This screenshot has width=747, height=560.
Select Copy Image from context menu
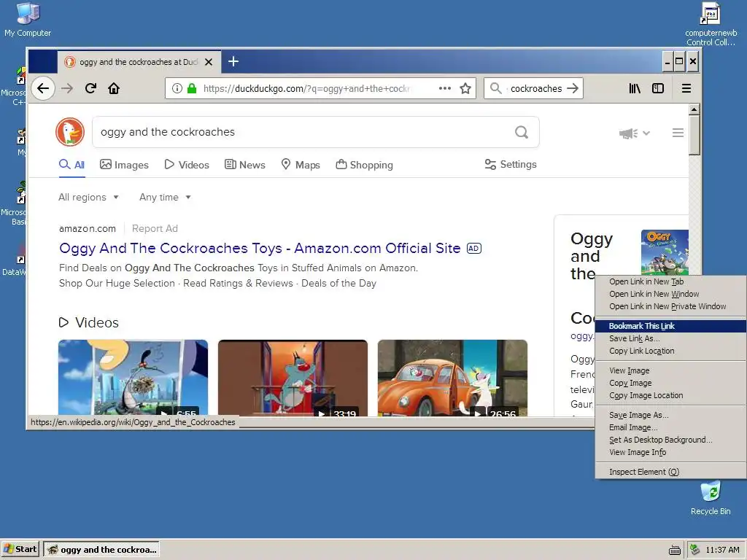click(x=670, y=383)
